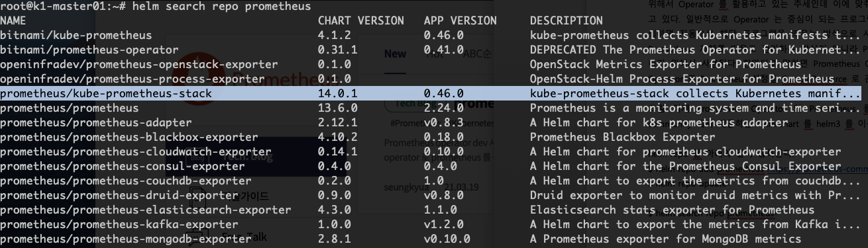Screen dimensions: 868x248
Task: Click chart version 14.0.1
Action: point(338,93)
